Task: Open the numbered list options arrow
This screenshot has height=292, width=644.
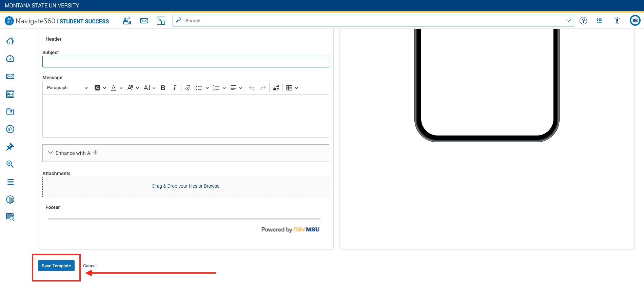Action: point(224,88)
